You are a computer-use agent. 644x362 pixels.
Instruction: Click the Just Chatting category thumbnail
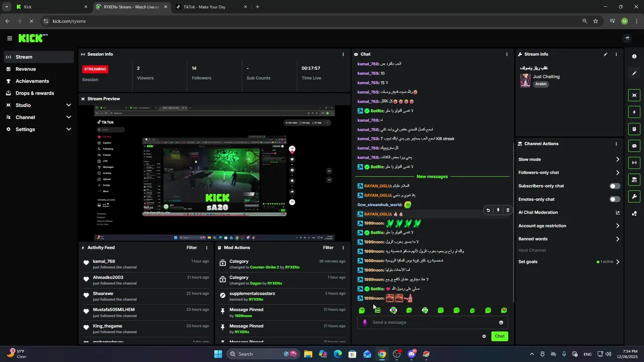point(525,80)
